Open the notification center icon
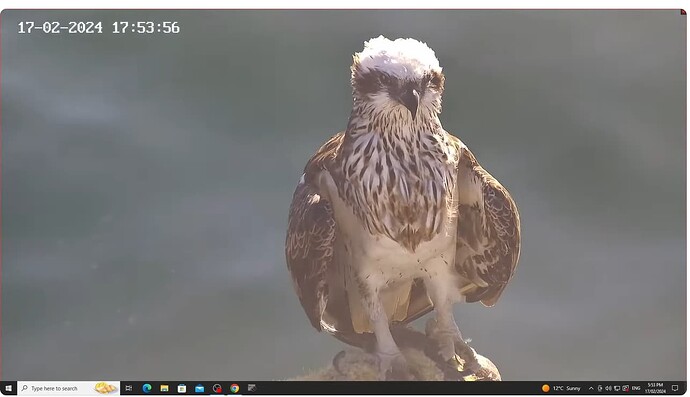 click(x=675, y=388)
